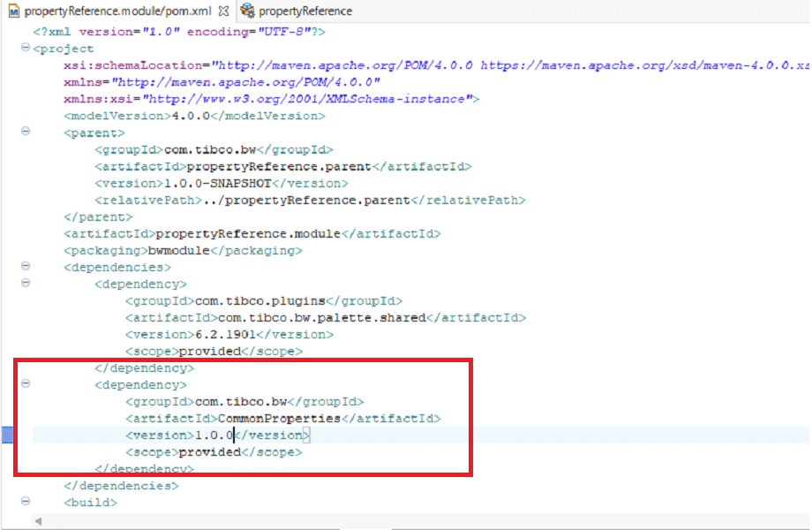812x530 pixels.
Task: Click the <build> opening tag
Action: [x=90, y=503]
